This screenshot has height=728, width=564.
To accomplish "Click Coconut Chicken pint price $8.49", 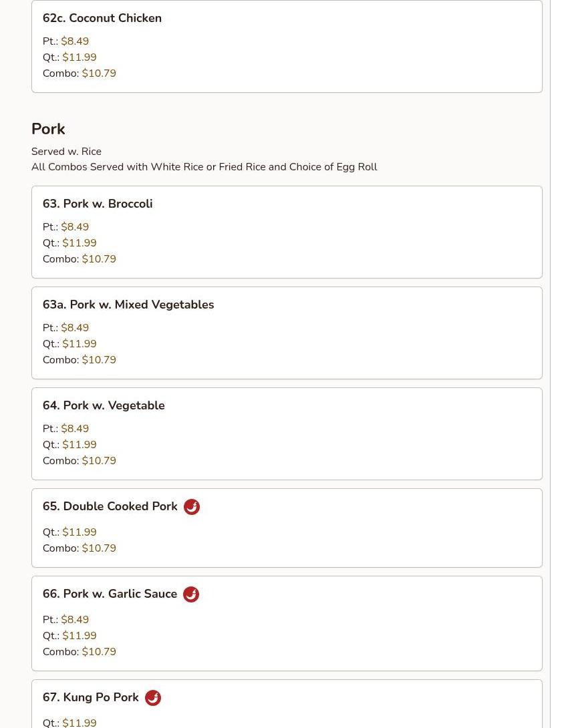I will point(75,41).
